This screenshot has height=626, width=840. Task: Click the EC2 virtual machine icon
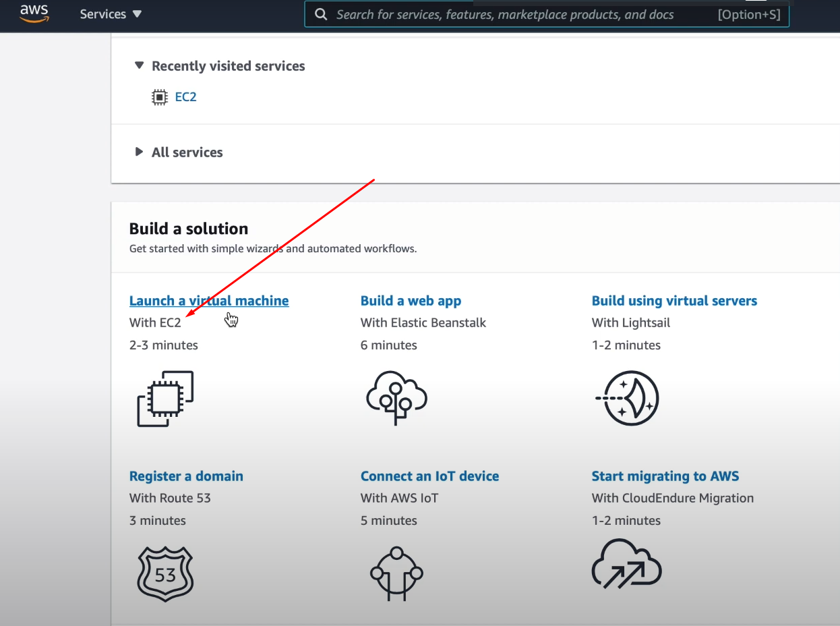click(165, 399)
